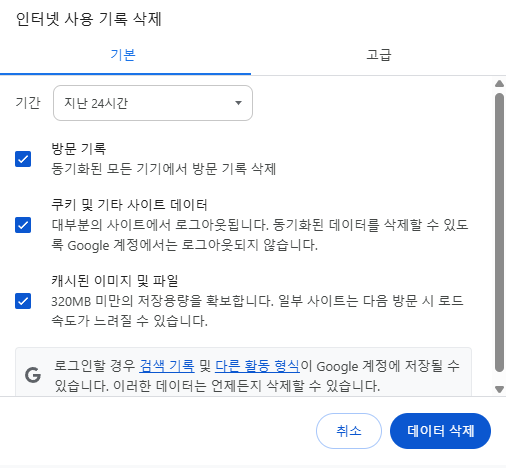Image resolution: width=506 pixels, height=468 pixels.
Task: Open the 다른 활동 형식 link
Action: [x=257, y=366]
